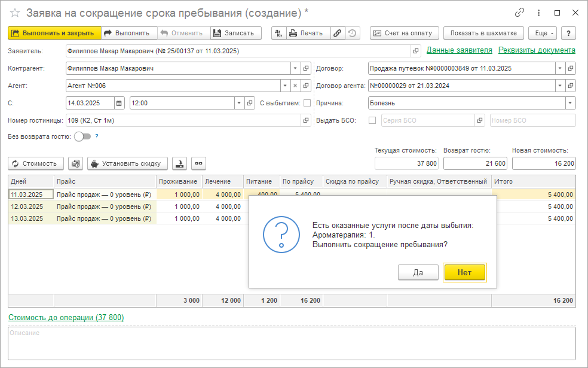
Task: Click the glasses icon above the table
Action: 198,163
